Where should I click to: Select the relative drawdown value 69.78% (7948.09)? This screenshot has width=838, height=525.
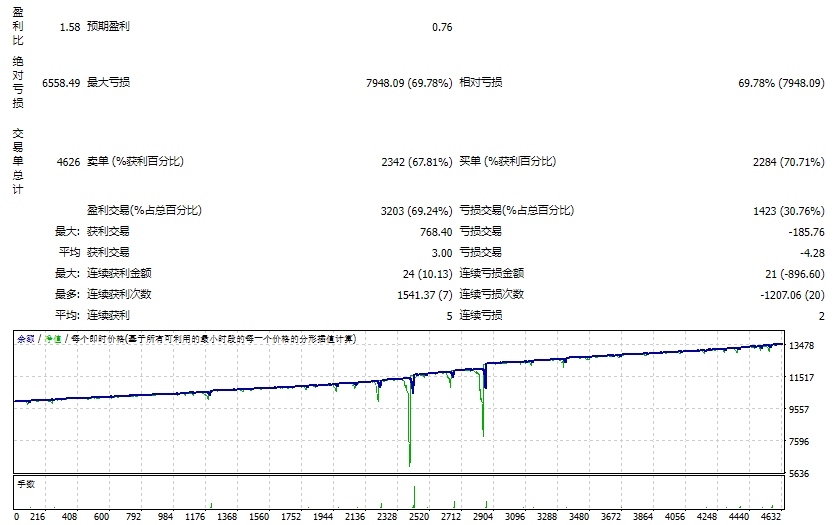[x=781, y=83]
